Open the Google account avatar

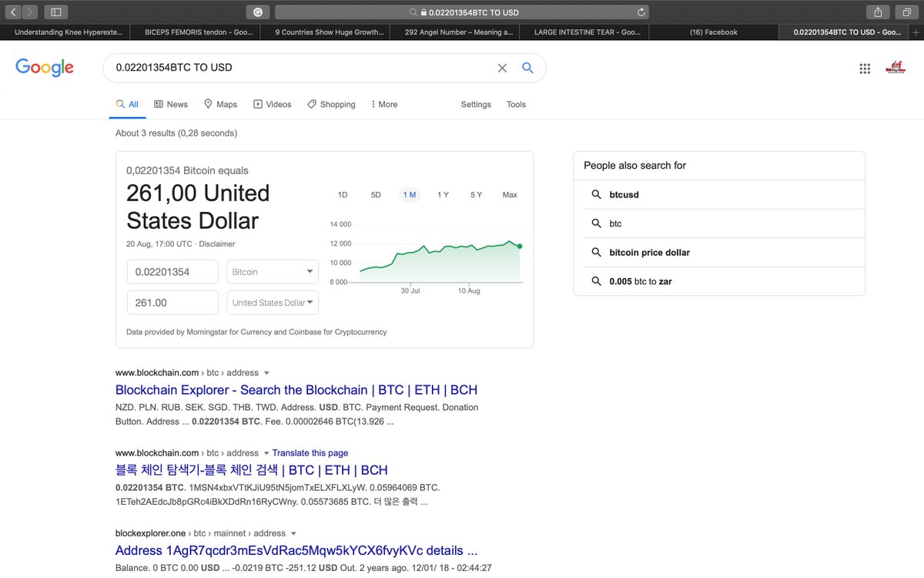point(896,68)
